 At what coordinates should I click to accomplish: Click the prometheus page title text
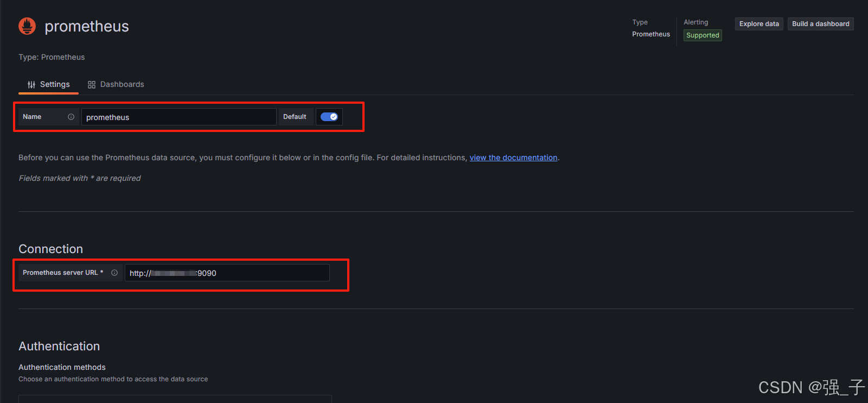[87, 26]
